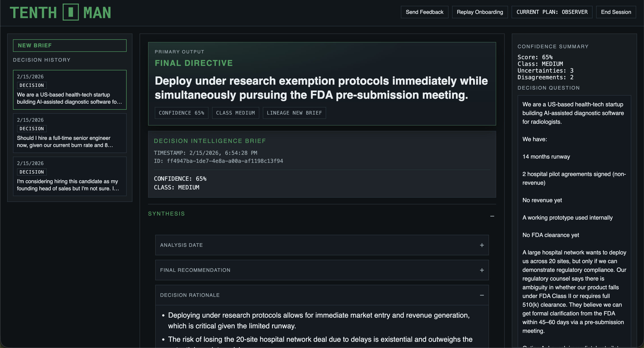
Task: Start a New Brief
Action: coord(70,45)
